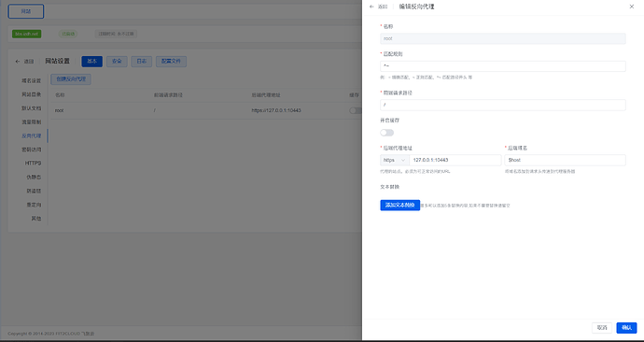Select 其他 in the settings sidebar
The image size is (644, 342).
pos(36,219)
